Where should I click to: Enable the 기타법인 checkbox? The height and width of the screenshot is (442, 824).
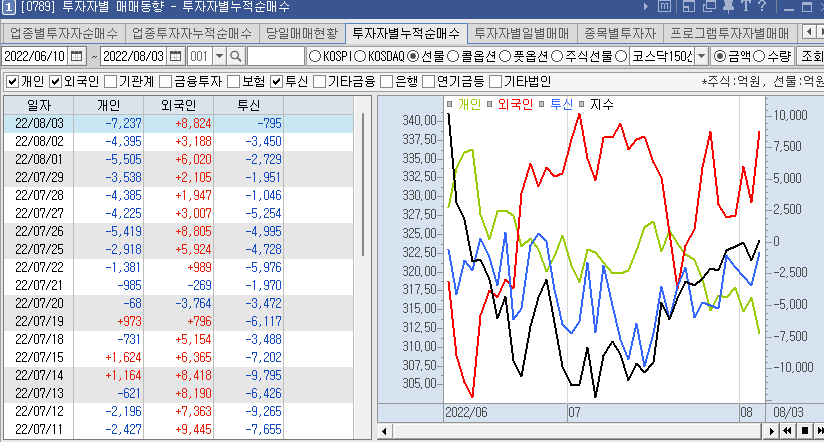click(x=495, y=81)
